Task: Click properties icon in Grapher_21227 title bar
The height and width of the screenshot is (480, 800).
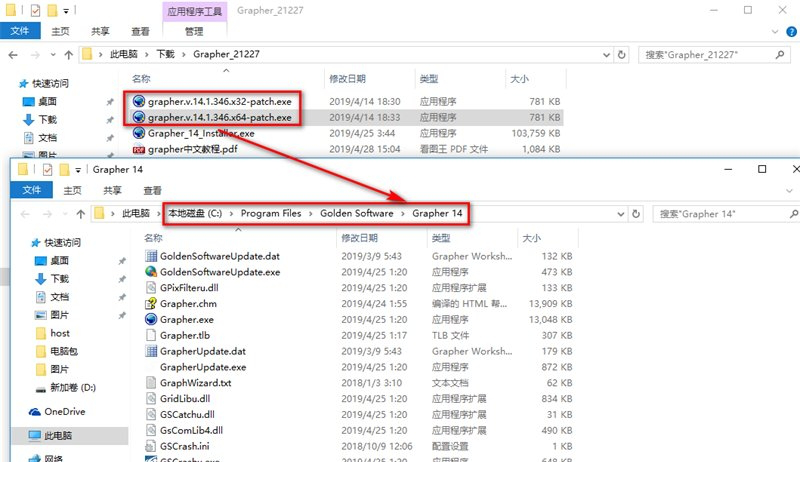Action: [x=35, y=10]
